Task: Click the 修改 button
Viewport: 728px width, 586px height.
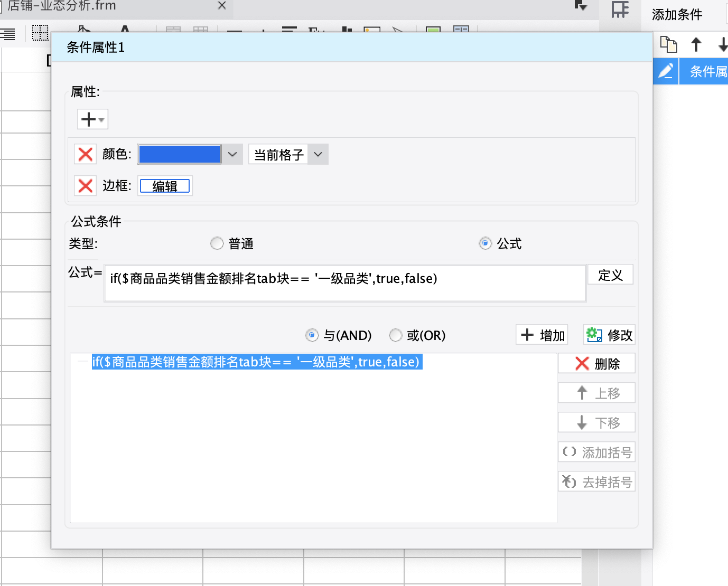Action: point(609,335)
